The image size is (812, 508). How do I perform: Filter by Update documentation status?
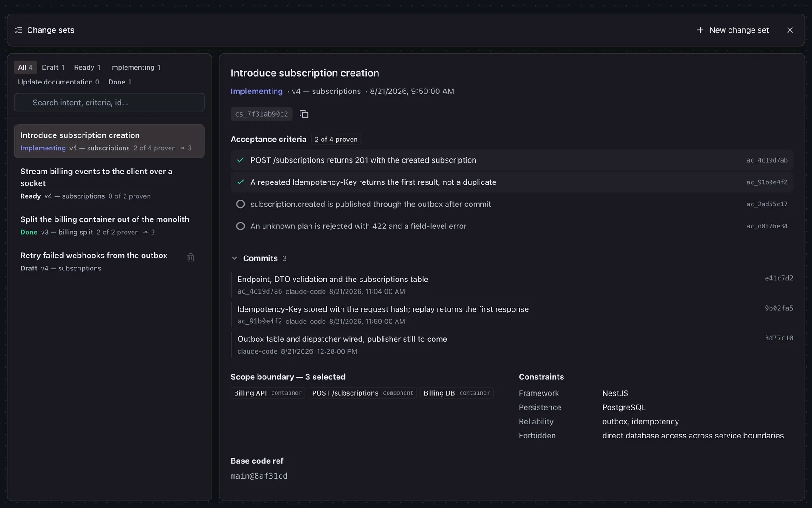pyautogui.click(x=58, y=82)
